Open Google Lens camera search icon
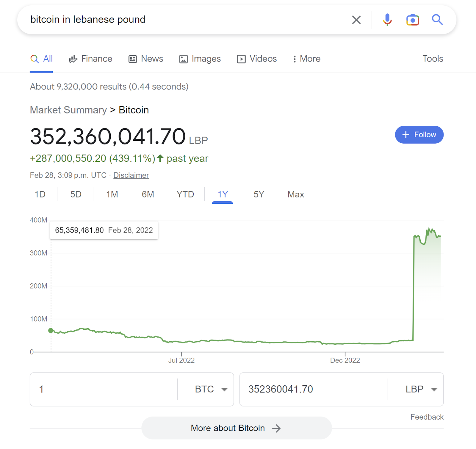The image size is (476, 449). coord(413,20)
